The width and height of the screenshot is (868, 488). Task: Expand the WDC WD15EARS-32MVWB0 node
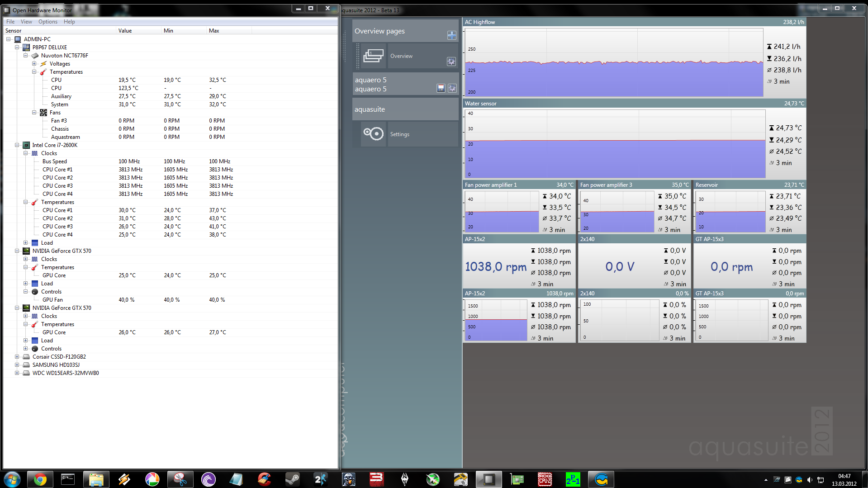[x=17, y=373]
